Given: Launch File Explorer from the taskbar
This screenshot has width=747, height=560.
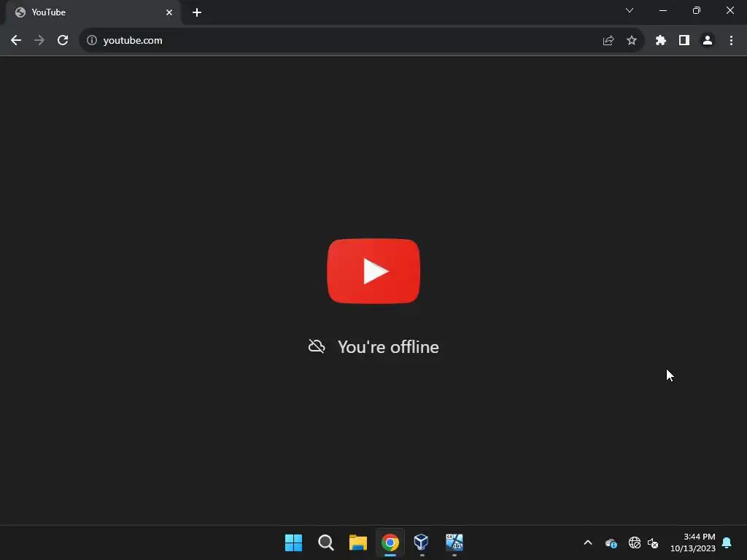Looking at the screenshot, I should coord(357,542).
